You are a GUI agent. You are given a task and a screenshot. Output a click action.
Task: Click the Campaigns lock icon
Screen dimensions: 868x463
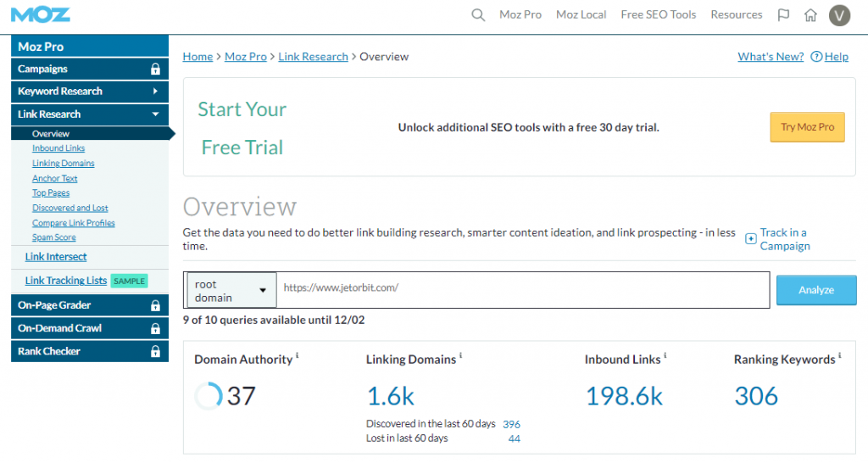[x=156, y=70]
